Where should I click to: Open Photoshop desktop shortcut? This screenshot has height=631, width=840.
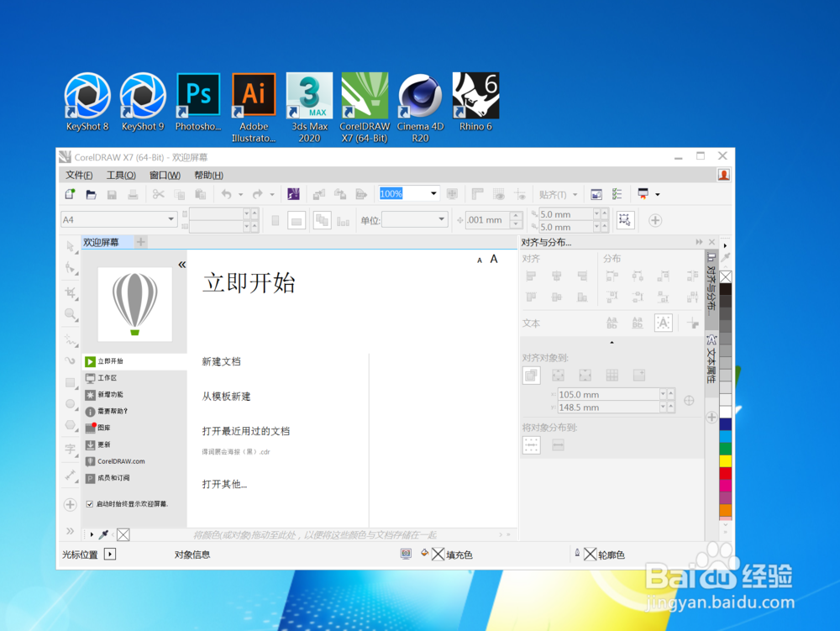click(198, 102)
